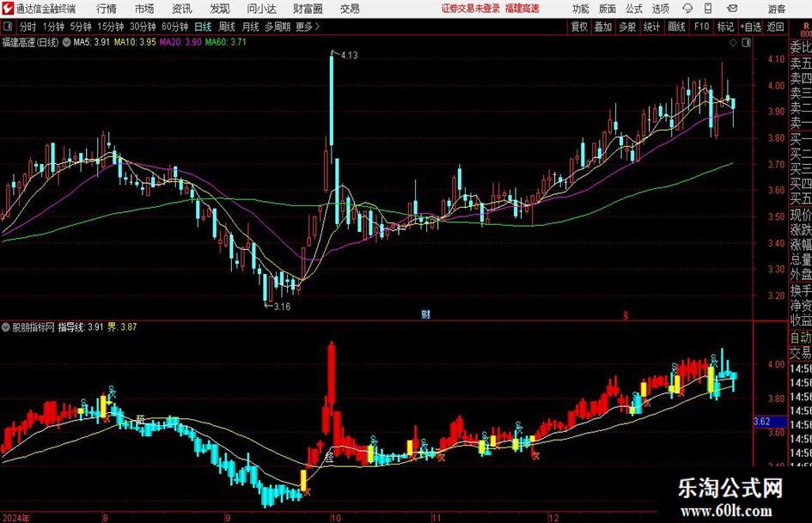Click the 返回 back button
Image resolution: width=812 pixels, height=523 pixels.
point(775,27)
